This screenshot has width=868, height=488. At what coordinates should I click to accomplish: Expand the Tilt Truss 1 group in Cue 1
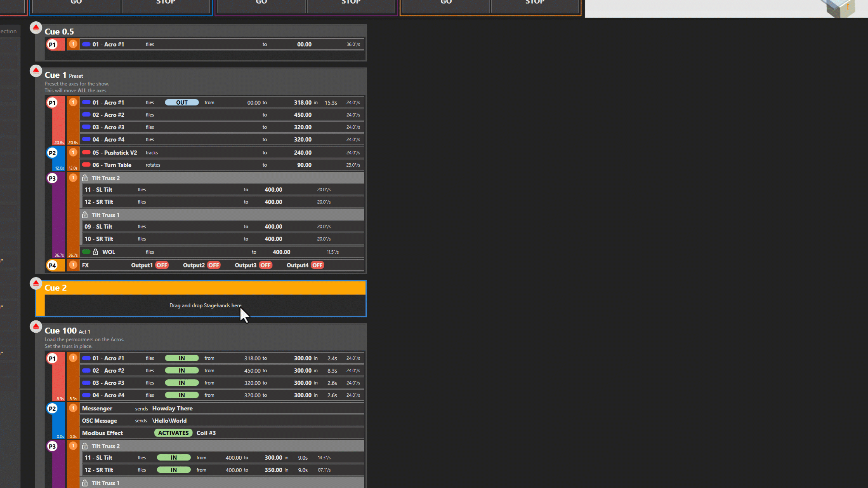coord(106,215)
